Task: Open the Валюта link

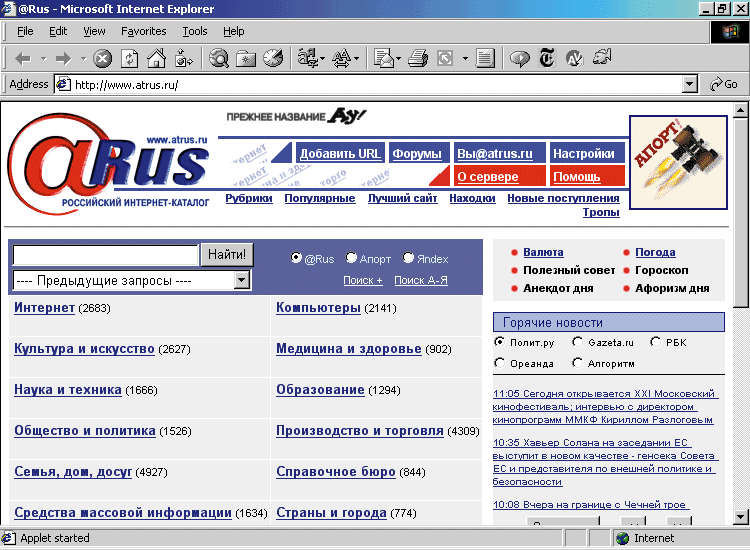Action: [x=543, y=252]
